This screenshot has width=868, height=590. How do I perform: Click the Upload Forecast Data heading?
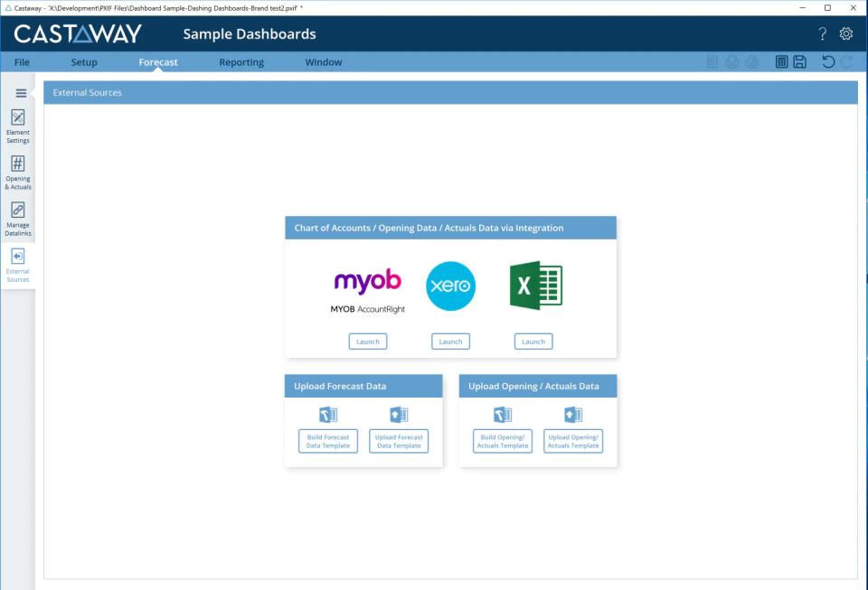(x=340, y=386)
